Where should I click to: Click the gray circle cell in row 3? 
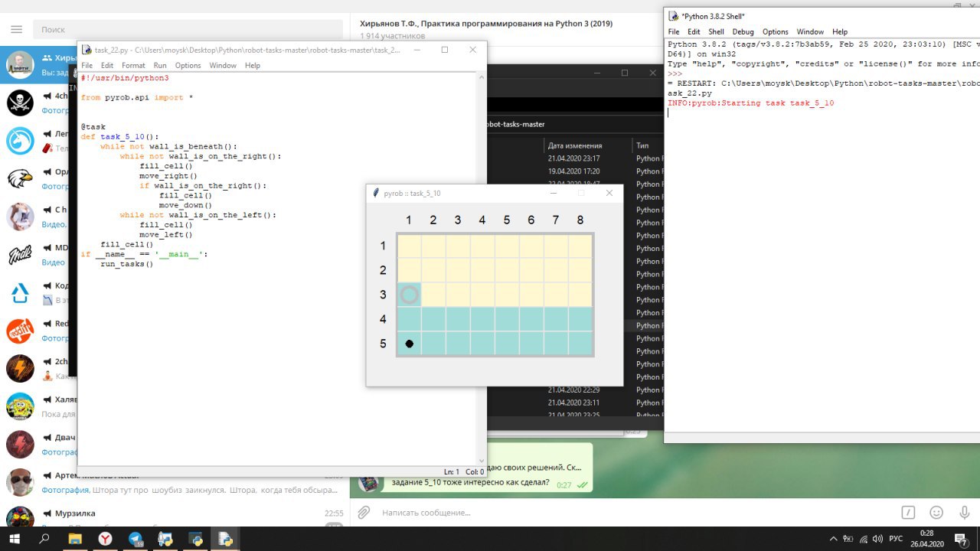point(410,295)
